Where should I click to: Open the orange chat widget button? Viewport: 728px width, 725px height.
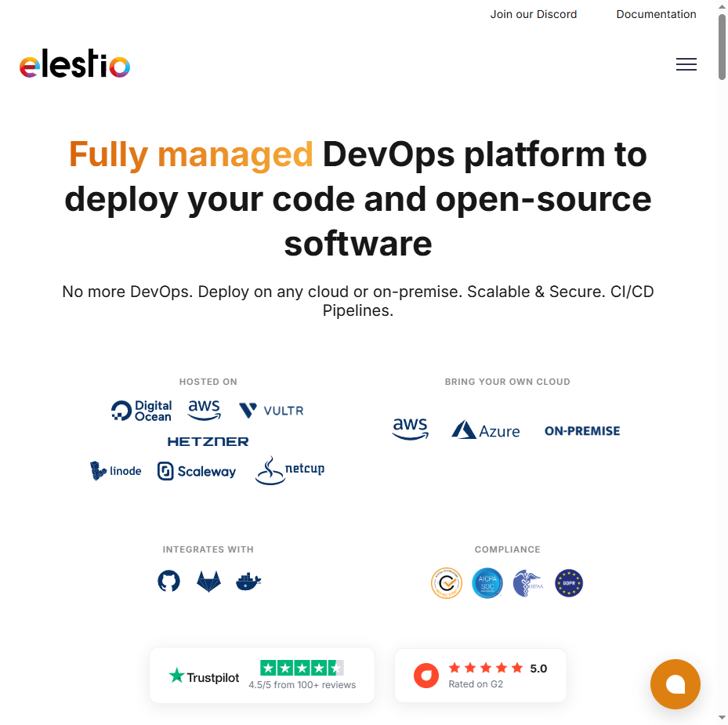tap(675, 684)
